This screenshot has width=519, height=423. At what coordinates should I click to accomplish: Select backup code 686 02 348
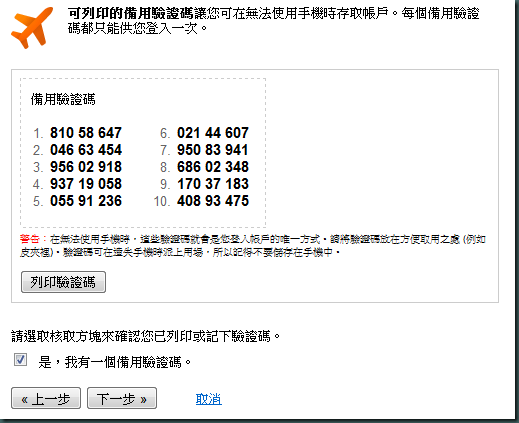(x=213, y=167)
